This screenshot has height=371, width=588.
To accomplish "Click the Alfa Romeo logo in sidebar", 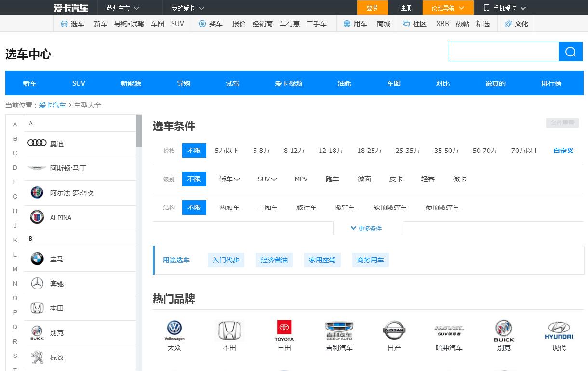I will coord(37,193).
